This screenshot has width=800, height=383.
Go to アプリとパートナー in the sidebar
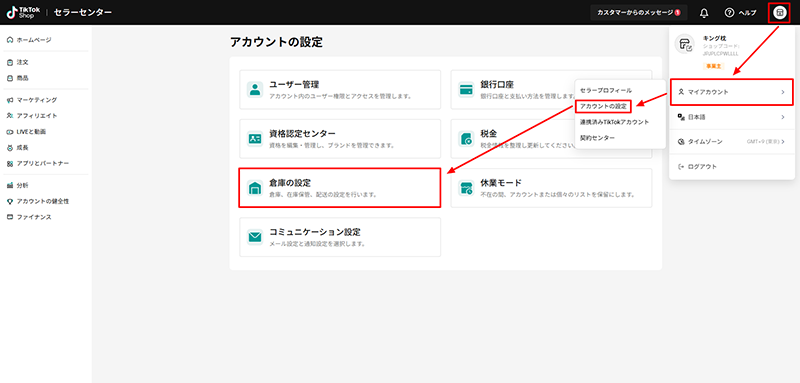[x=44, y=163]
